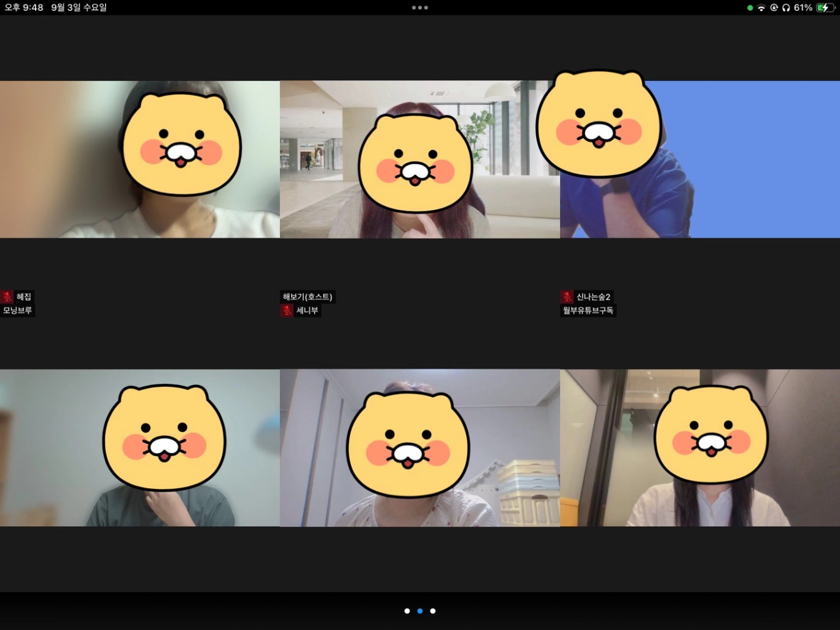Tap the Wi-Fi status icon

tap(761, 8)
